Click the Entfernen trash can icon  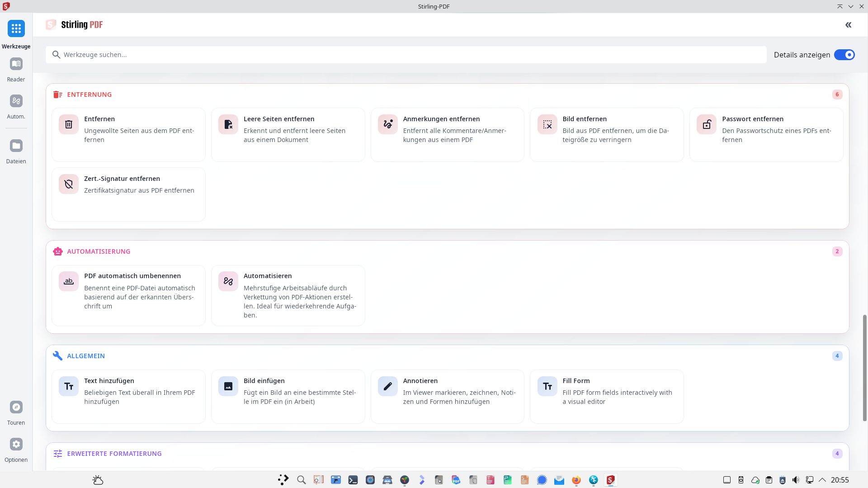click(69, 124)
